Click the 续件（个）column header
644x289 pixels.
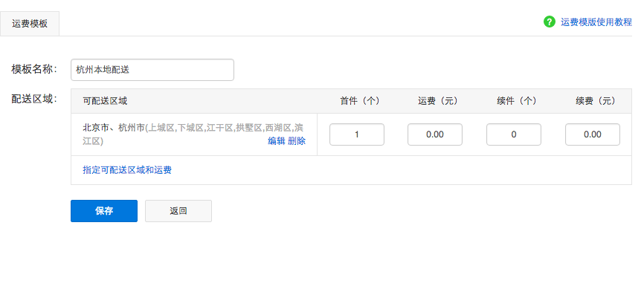(517, 101)
